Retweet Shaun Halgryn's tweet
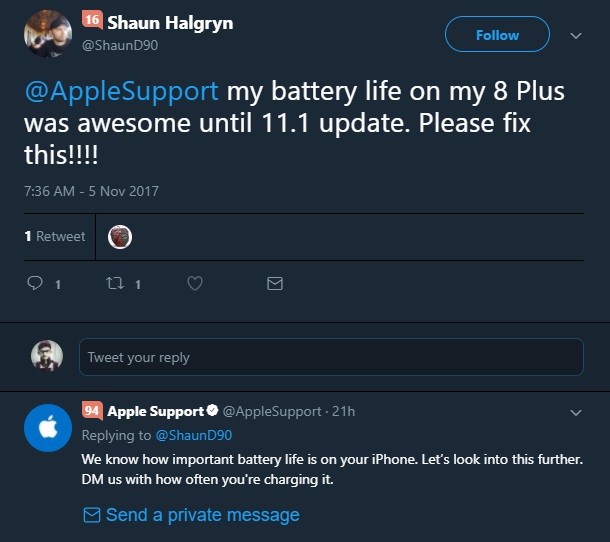This screenshot has width=610, height=542. 114,284
